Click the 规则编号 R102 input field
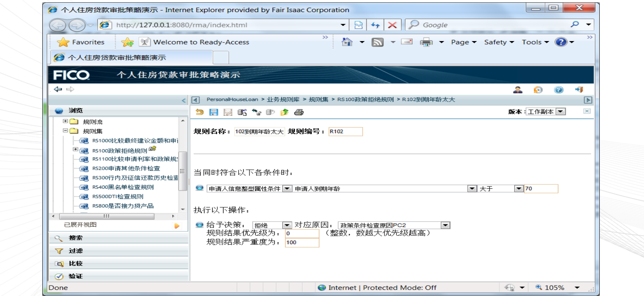 tap(346, 131)
